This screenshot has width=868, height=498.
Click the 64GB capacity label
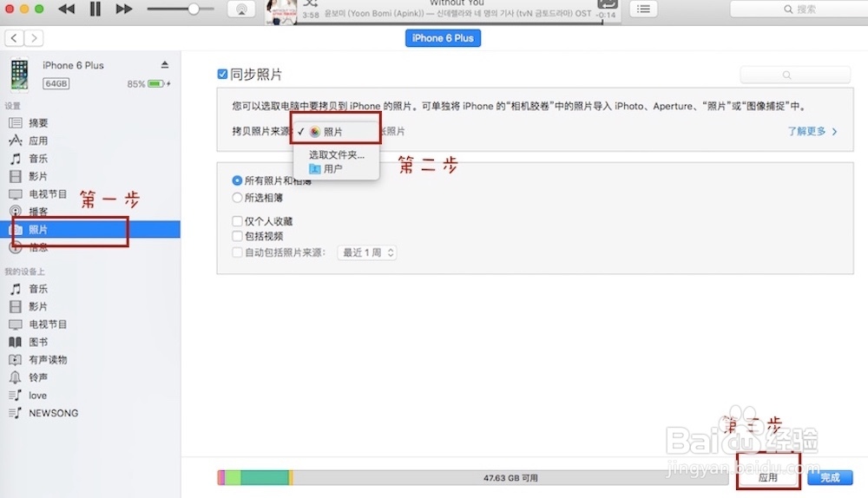pyautogui.click(x=56, y=83)
